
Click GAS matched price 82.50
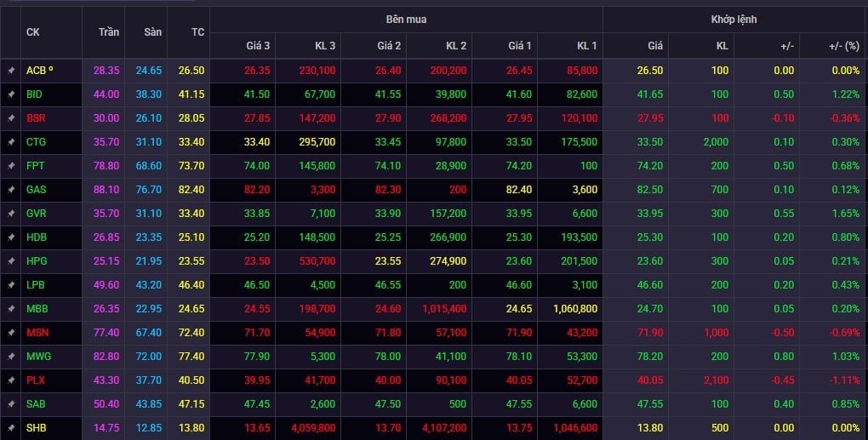(650, 189)
